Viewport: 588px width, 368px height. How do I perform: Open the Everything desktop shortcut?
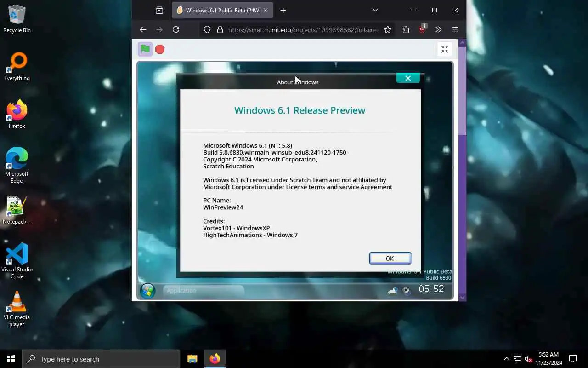(x=17, y=67)
